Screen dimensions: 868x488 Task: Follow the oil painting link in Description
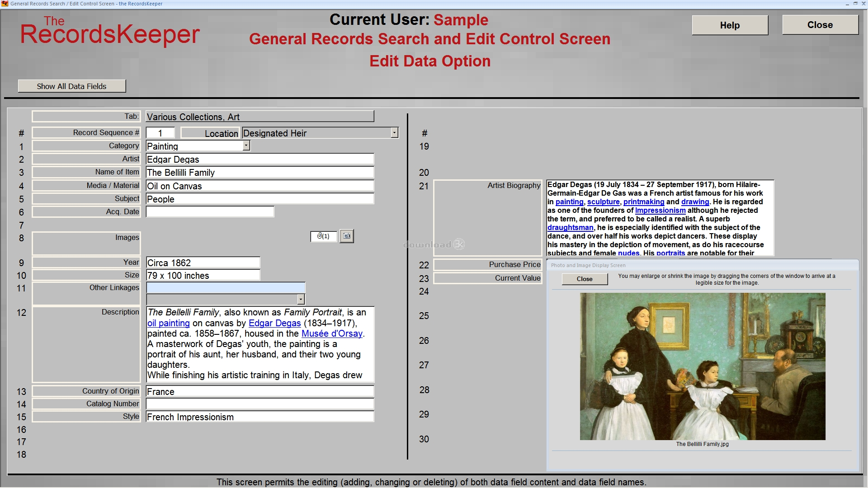[169, 323]
